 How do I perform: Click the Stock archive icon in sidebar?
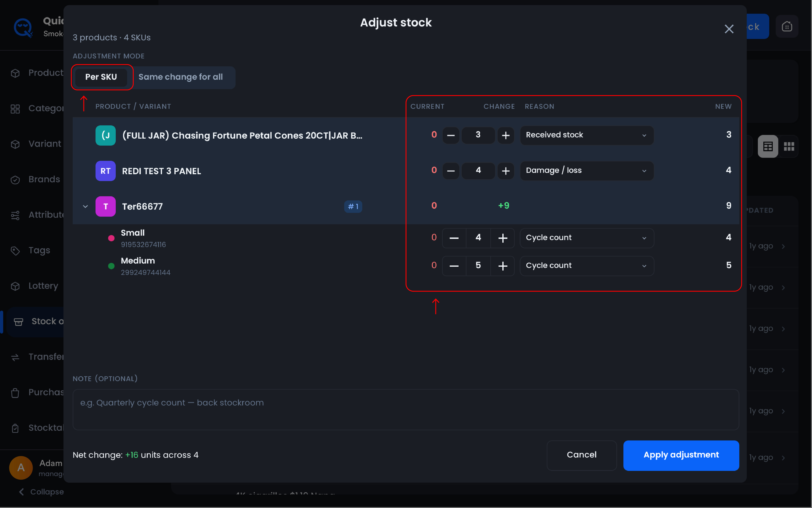(x=18, y=322)
